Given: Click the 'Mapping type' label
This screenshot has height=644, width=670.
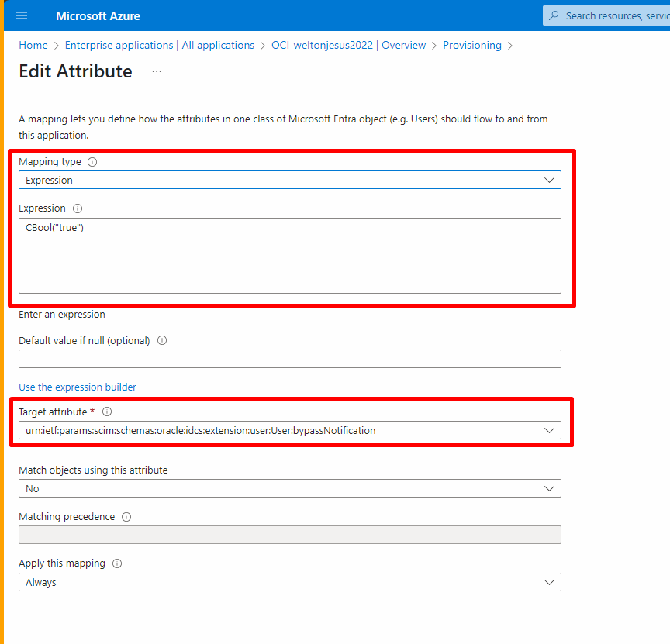Looking at the screenshot, I should coord(50,162).
